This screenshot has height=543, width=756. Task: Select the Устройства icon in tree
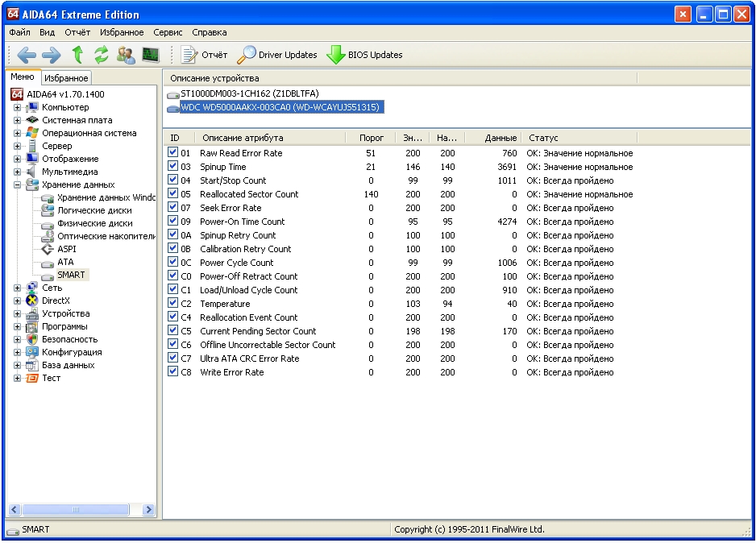32,313
